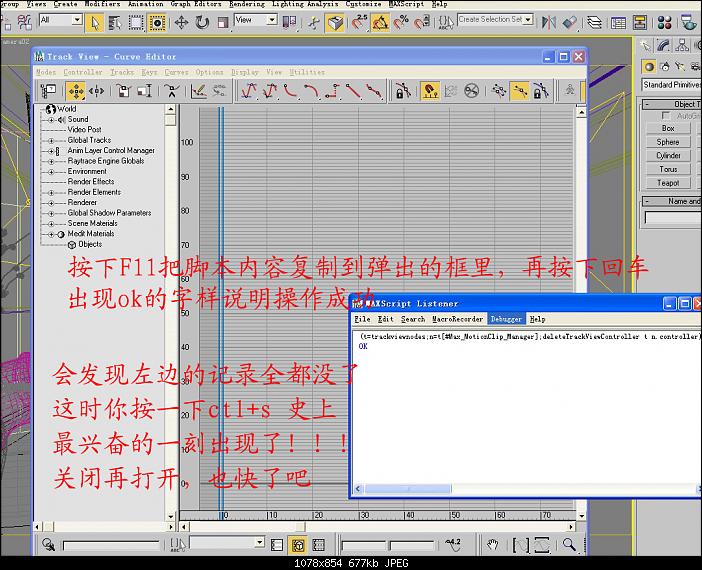The image size is (702, 570).
Task: Select the Move Keys tool in Curve Editor
Action: coord(76,91)
